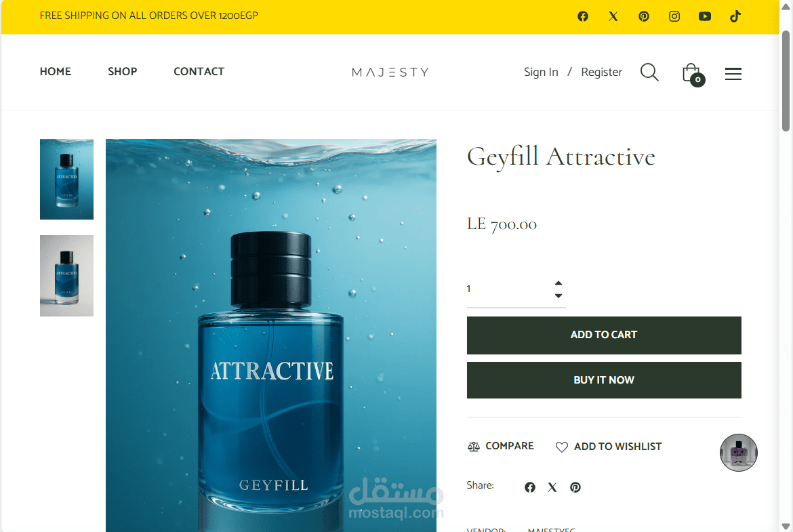Open the Pinterest icon in top bar
This screenshot has width=793, height=532.
[x=643, y=16]
